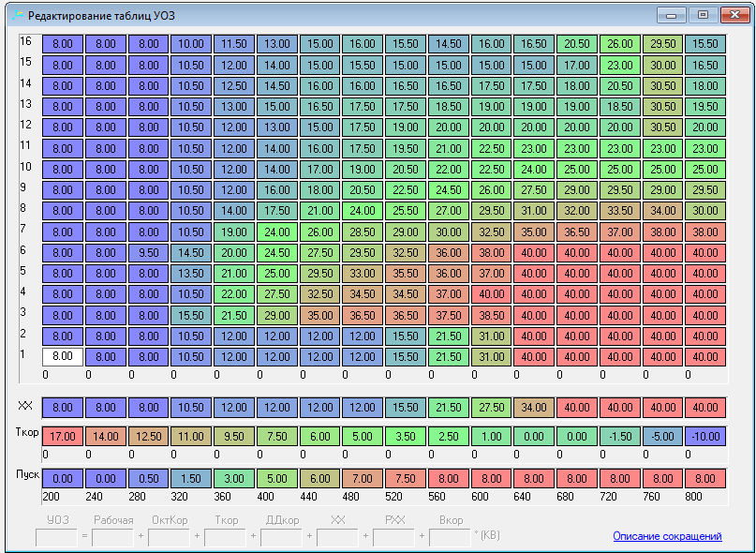
Task: Select the 26.00 cell in row 16
Action: (x=620, y=44)
